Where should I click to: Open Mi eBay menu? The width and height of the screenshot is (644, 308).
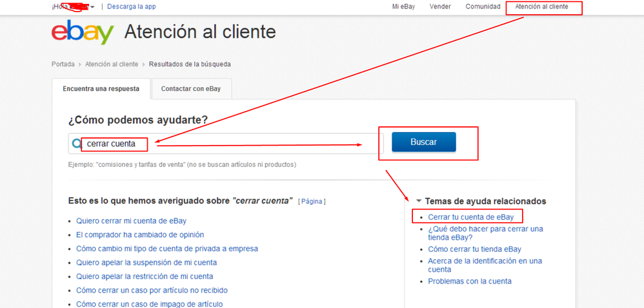(403, 6)
